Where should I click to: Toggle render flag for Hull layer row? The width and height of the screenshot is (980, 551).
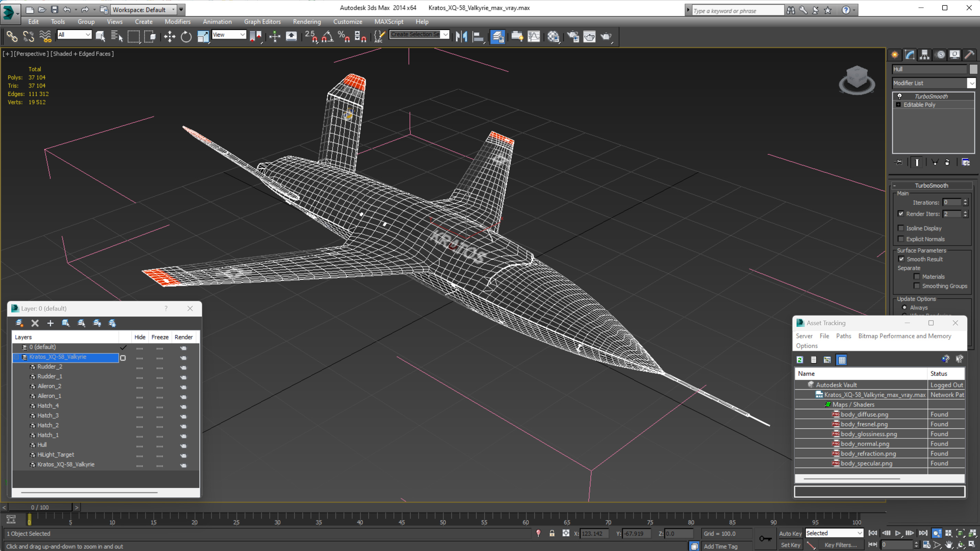click(183, 445)
